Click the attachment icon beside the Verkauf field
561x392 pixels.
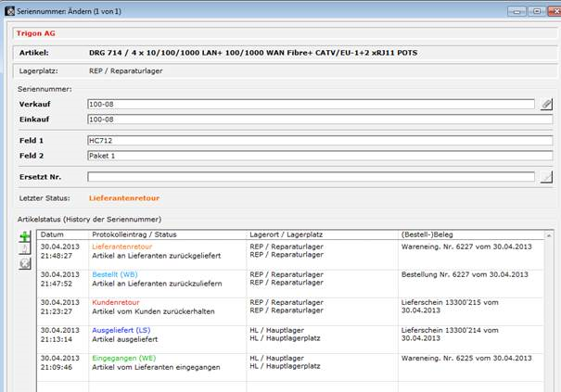(546, 105)
